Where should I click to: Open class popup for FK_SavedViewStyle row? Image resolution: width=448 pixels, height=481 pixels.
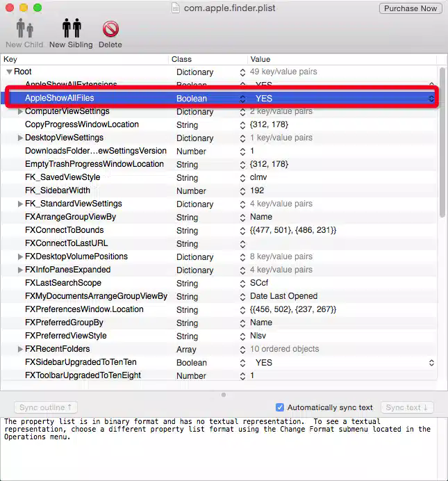[242, 178]
